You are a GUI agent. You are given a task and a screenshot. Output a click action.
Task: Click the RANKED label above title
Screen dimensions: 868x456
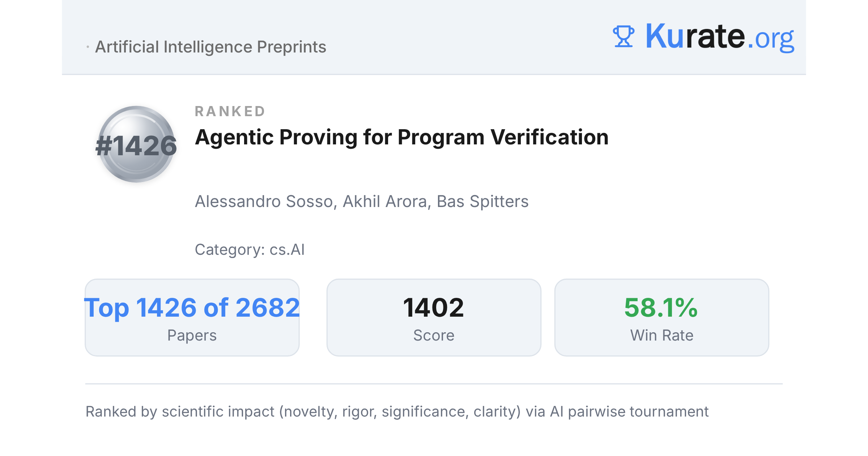coord(230,111)
